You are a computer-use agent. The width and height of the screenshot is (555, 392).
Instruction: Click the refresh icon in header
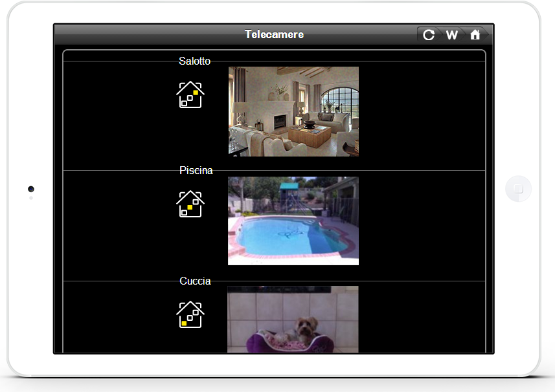click(x=429, y=35)
